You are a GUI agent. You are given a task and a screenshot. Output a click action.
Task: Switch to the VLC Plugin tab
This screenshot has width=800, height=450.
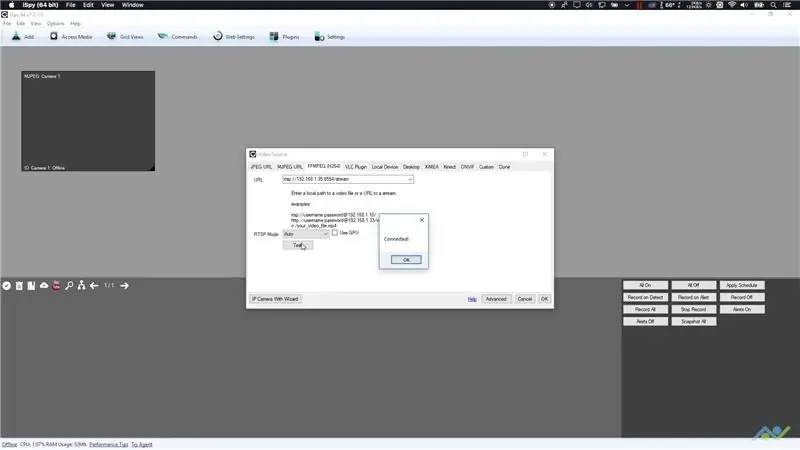pyautogui.click(x=356, y=167)
